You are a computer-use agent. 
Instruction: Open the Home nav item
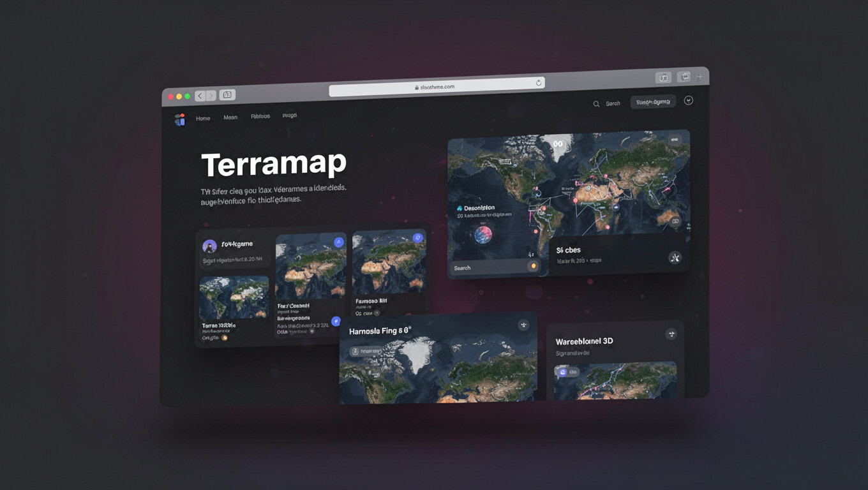pyautogui.click(x=203, y=119)
